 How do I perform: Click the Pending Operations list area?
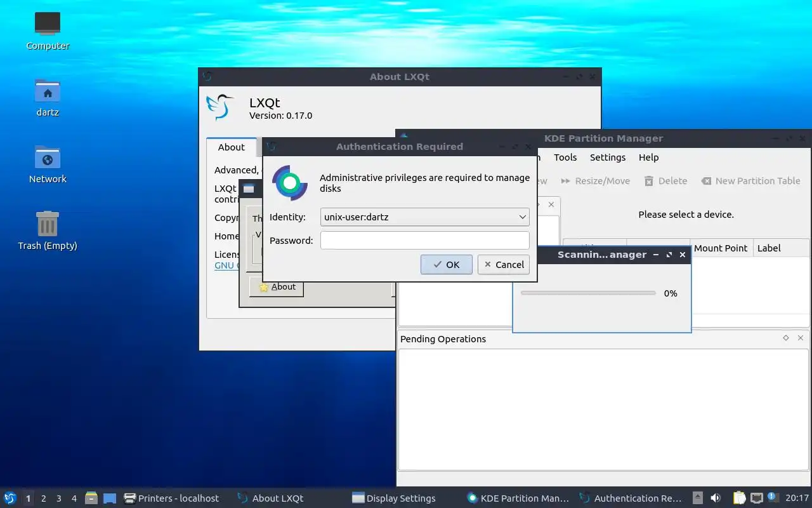point(603,409)
